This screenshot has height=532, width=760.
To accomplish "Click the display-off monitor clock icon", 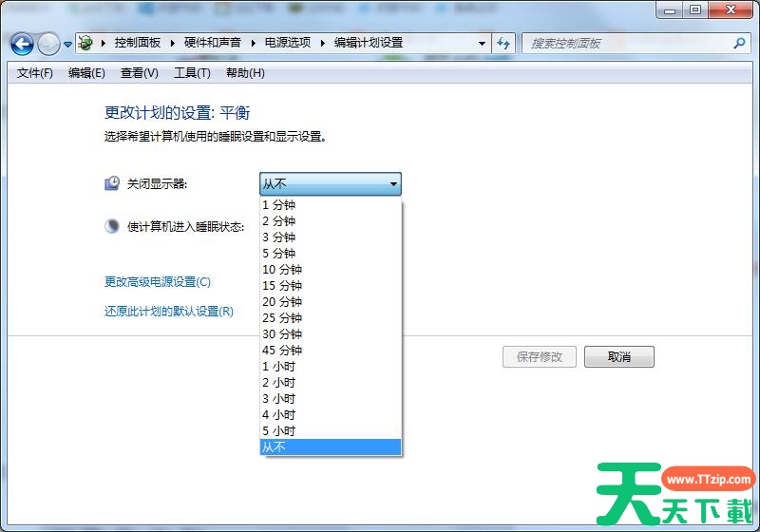I will tap(112, 183).
